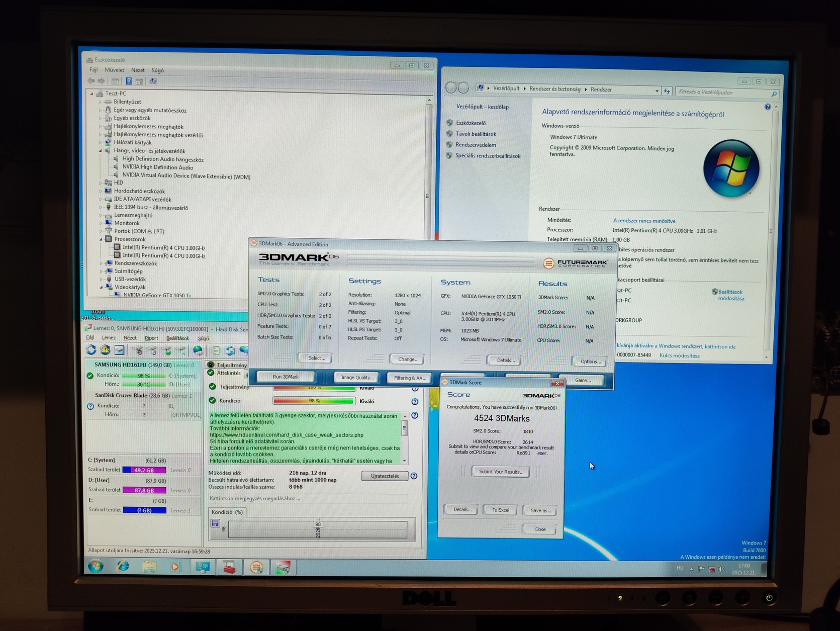Image resolution: width=840 pixels, height=631 pixels.
Task: Expand the Billentyűzet tree node
Action: 100,102
